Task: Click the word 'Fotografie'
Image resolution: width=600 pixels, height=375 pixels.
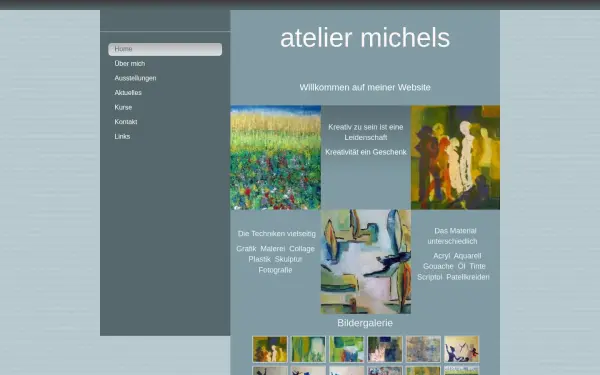Action: tap(275, 270)
